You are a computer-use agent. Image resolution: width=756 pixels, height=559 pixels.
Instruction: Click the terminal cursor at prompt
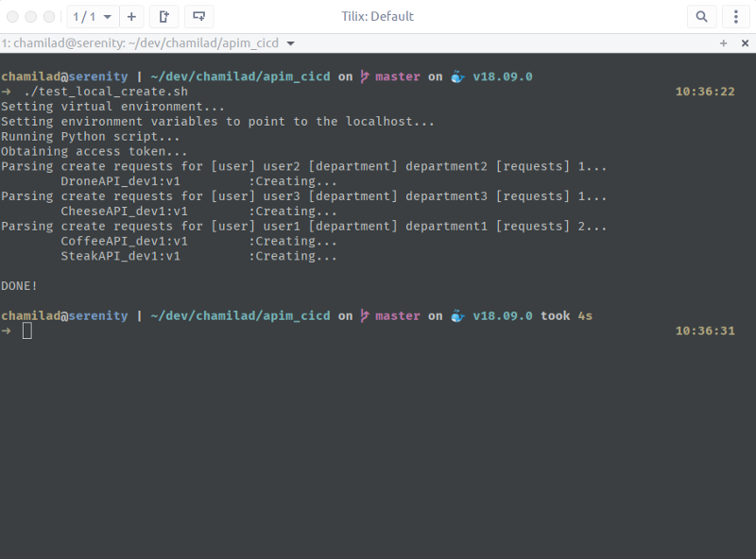(27, 331)
